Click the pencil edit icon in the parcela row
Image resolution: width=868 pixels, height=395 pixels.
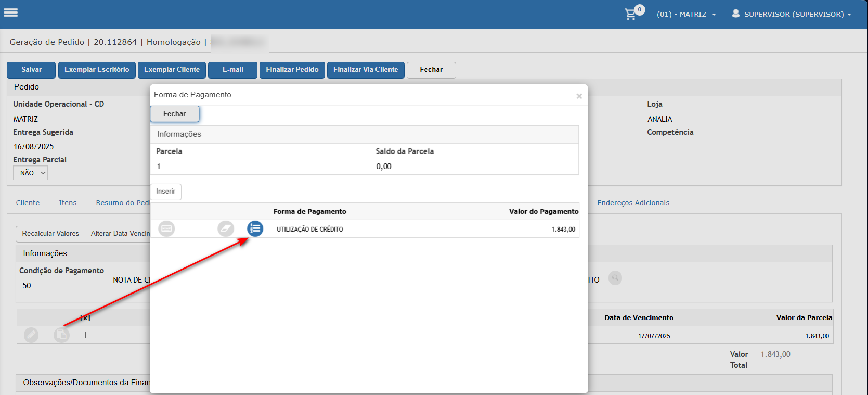(31, 335)
